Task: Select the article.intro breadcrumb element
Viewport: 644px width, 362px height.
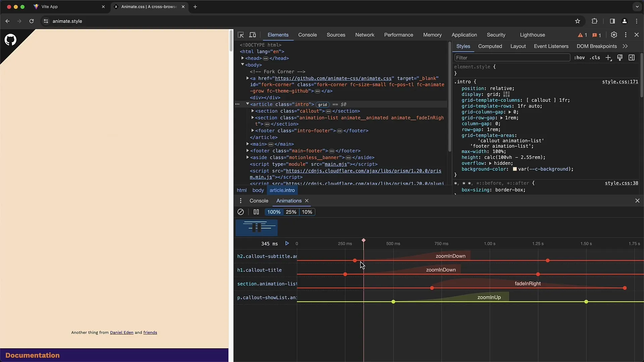Action: 282,190
